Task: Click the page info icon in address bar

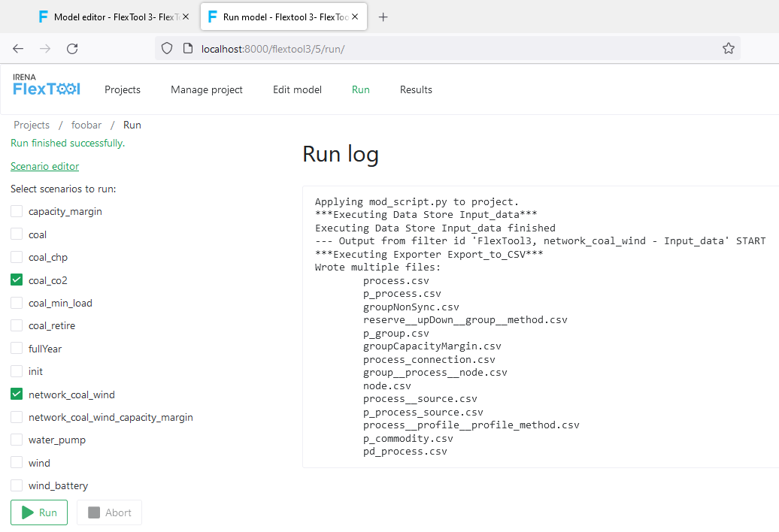Action: click(188, 49)
